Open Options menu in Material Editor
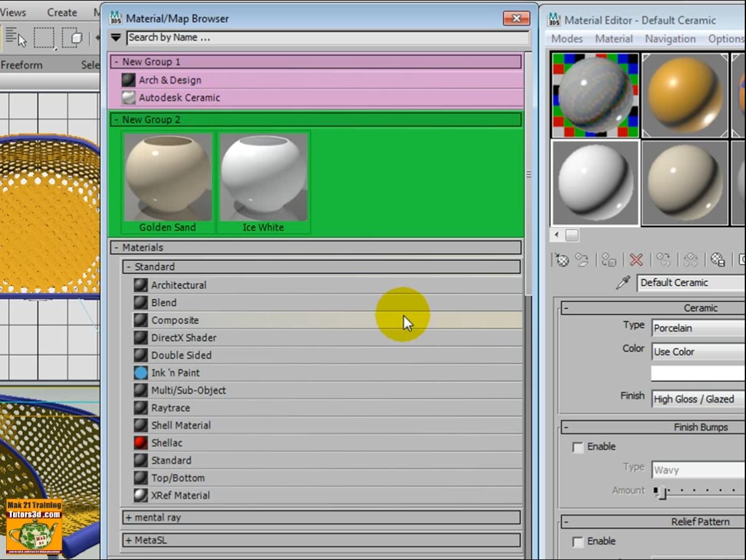Screen dimensions: 746x560 pyautogui.click(x=726, y=39)
